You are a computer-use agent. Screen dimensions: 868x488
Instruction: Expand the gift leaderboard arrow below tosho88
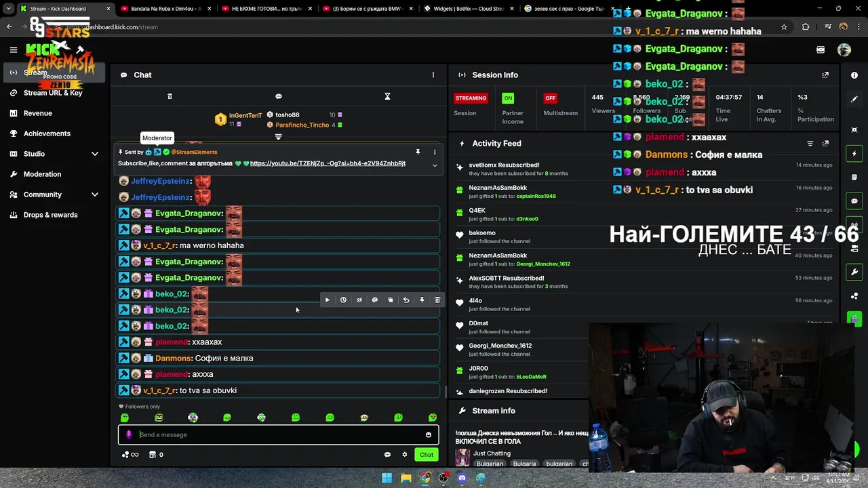278,137
